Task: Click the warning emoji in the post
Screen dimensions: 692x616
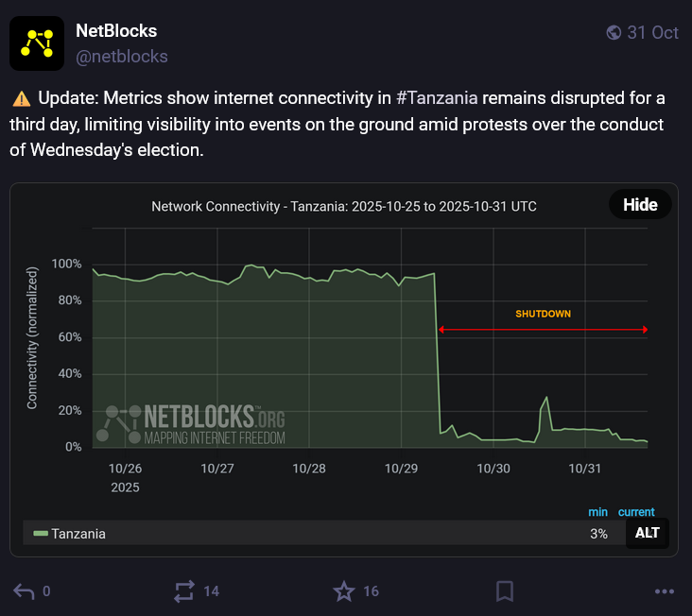Action: click(x=21, y=98)
